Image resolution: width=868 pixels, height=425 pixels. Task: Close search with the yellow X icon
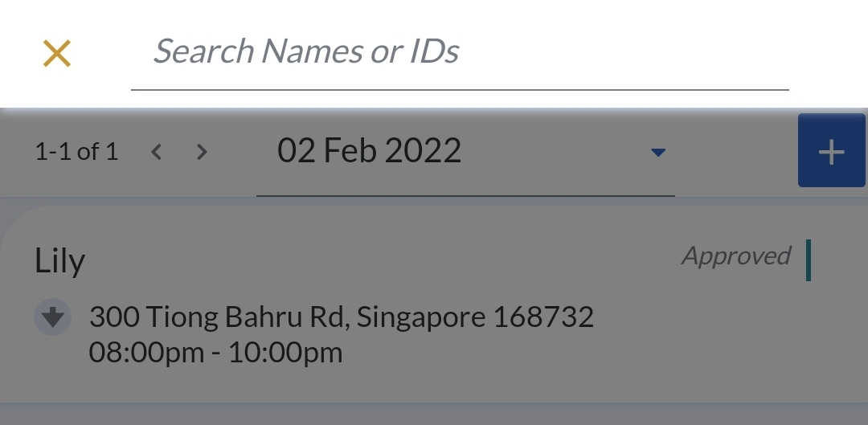click(x=57, y=54)
